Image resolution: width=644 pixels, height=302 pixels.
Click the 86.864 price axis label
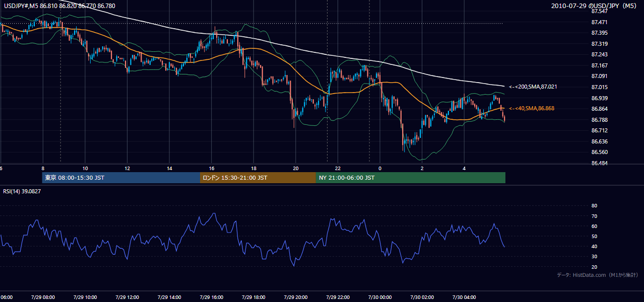coord(599,109)
